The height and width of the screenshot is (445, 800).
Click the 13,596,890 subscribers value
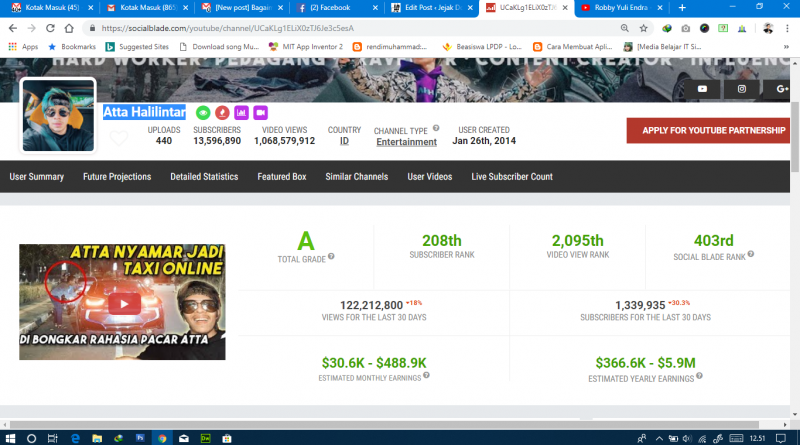pyautogui.click(x=217, y=141)
